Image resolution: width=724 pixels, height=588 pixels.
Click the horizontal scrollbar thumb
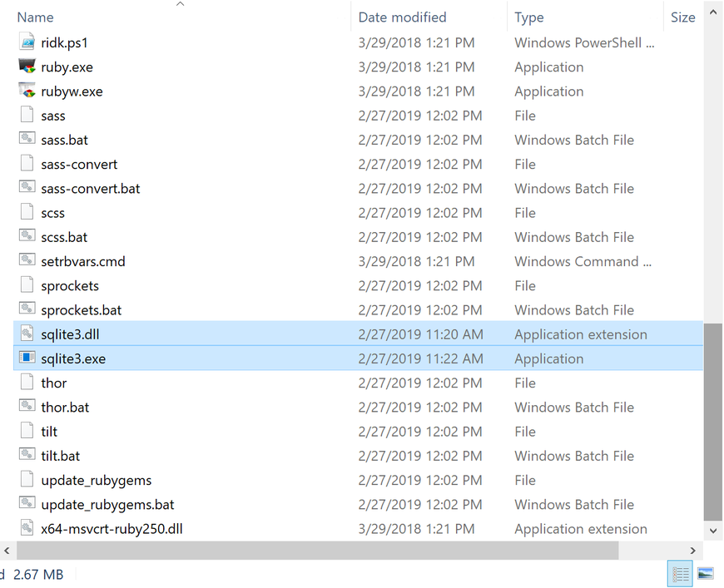click(x=318, y=550)
